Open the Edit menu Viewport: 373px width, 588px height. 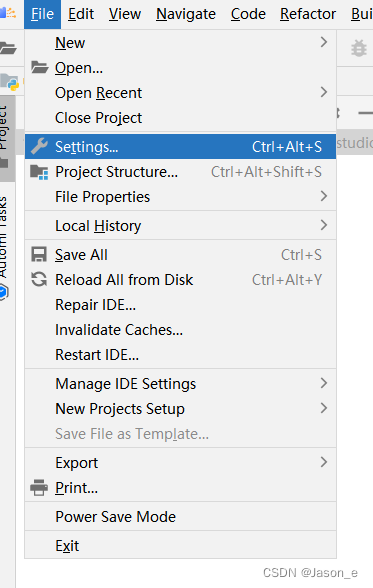81,14
